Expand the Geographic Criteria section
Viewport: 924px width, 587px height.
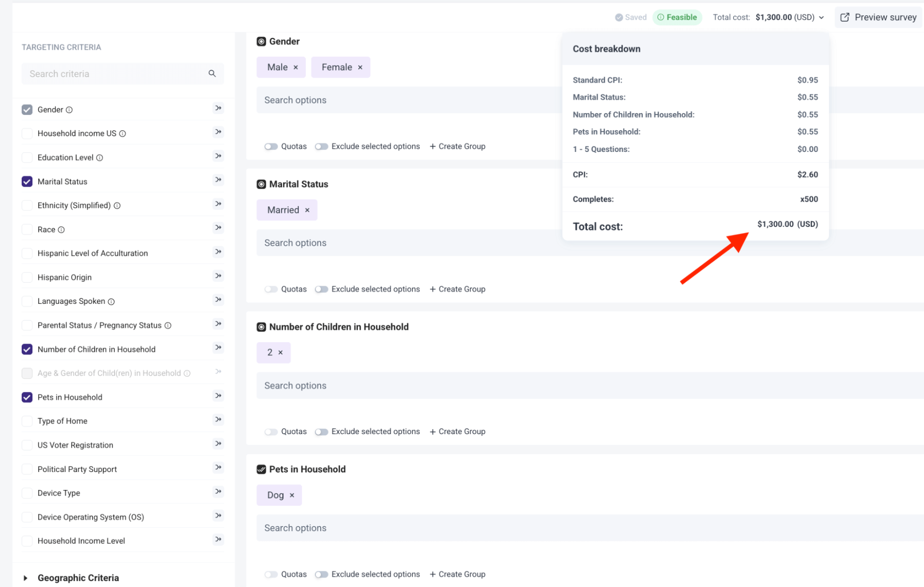point(25,578)
